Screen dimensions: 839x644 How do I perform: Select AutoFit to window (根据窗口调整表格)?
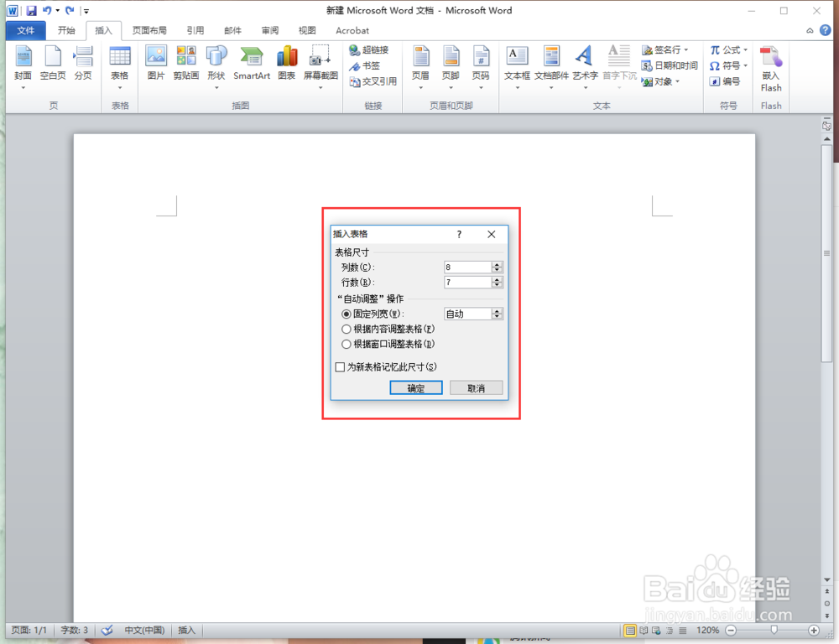click(x=388, y=344)
